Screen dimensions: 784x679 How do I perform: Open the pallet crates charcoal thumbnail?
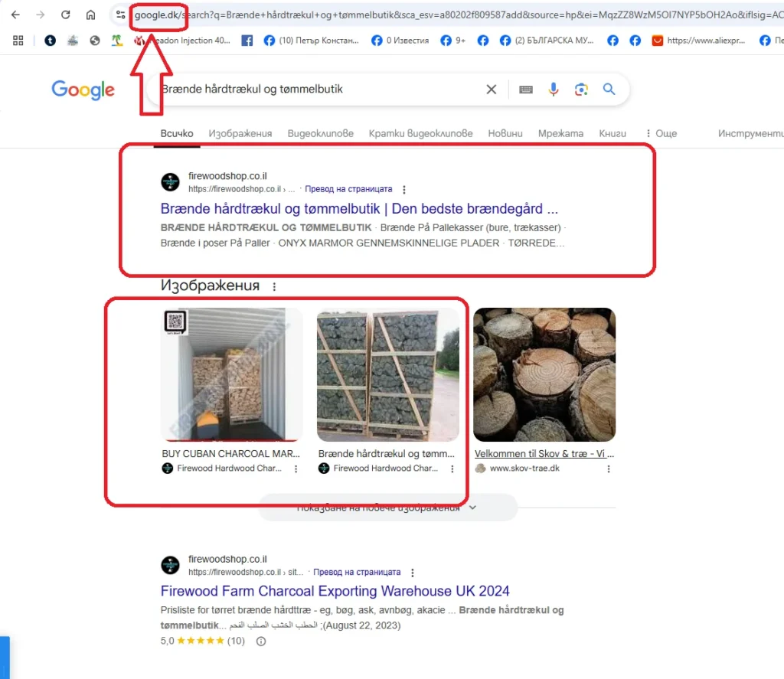pyautogui.click(x=388, y=374)
